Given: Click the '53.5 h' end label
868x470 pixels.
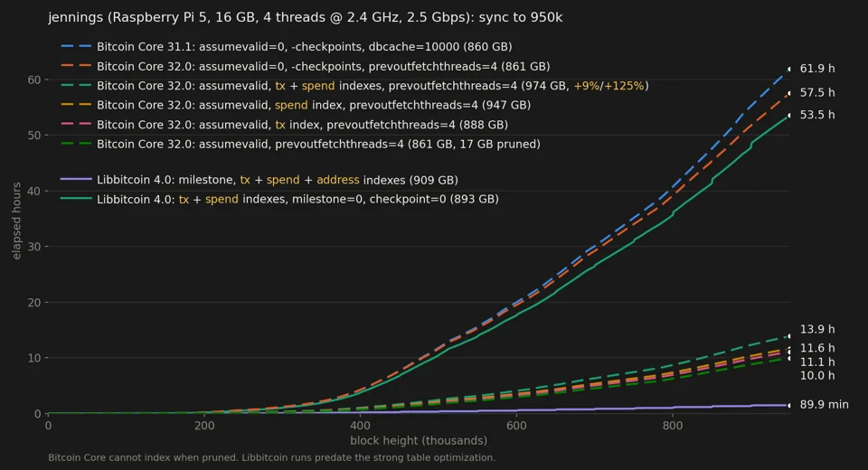Looking at the screenshot, I should [817, 115].
